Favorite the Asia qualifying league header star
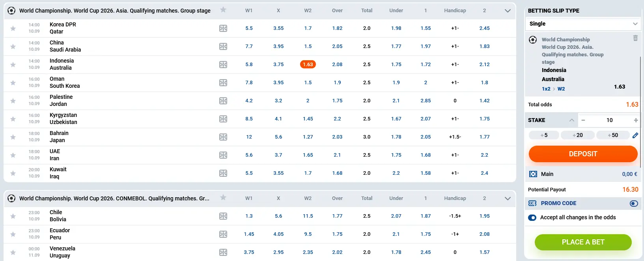The image size is (644, 261). pos(223,10)
